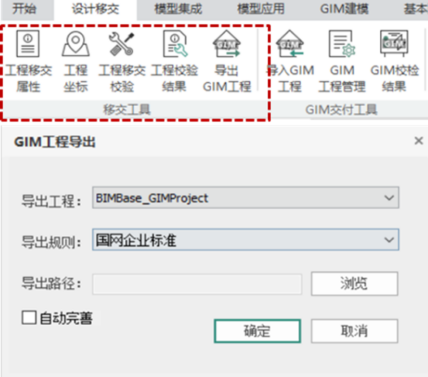Close GIM工程导出 dialog

coord(418,141)
